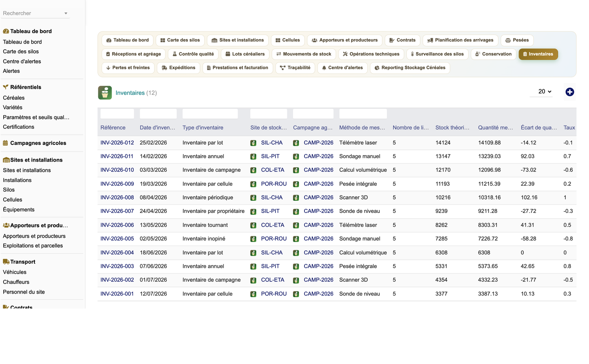The width and height of the screenshot is (589, 364).
Task: Click site icon beside POR-ROU in INV-2026-009 row
Action: click(253, 184)
